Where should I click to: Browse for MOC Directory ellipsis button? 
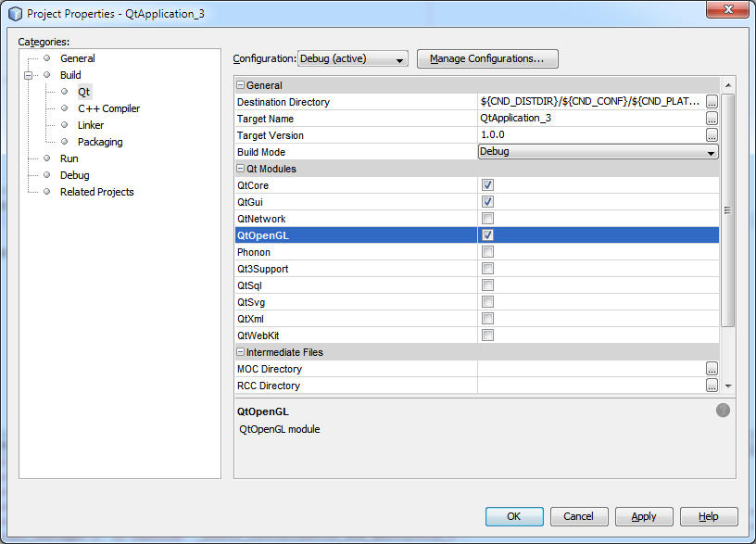(712, 369)
